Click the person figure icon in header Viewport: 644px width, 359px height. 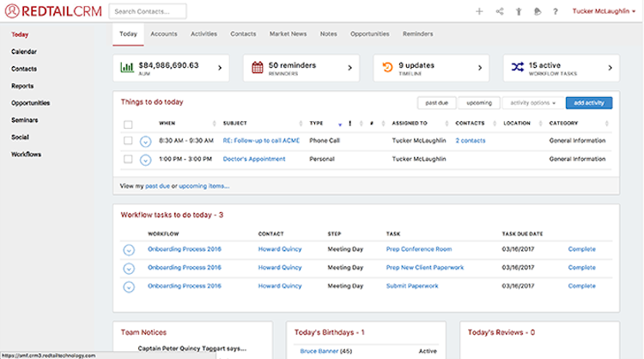[519, 11]
